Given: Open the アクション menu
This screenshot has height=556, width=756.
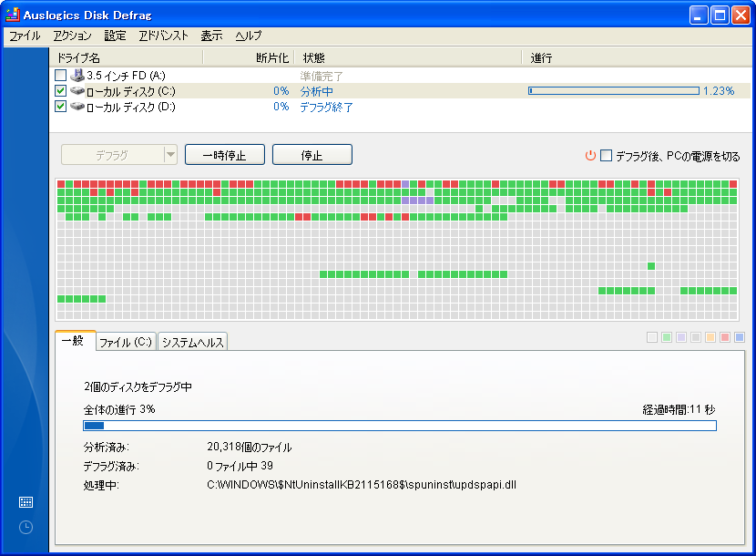Looking at the screenshot, I should point(72,36).
